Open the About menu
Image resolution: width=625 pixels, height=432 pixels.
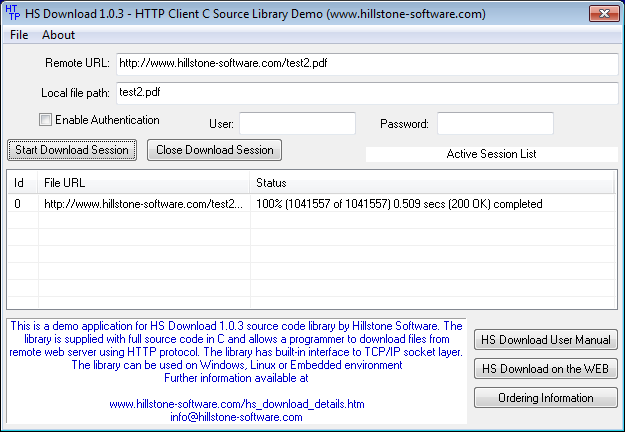click(x=58, y=35)
